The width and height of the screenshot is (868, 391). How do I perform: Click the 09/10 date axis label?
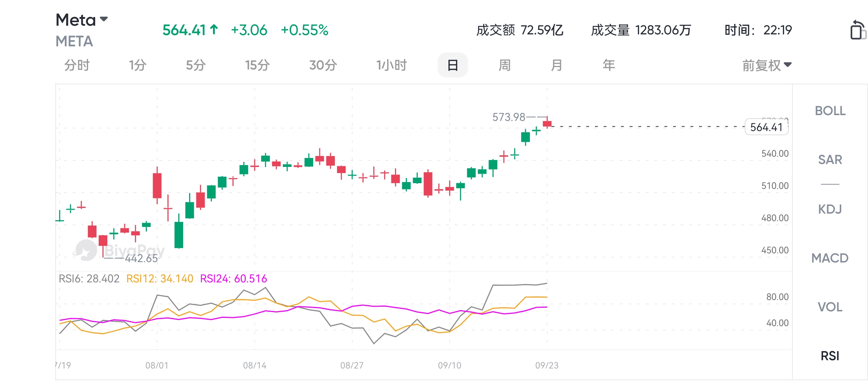tap(450, 365)
